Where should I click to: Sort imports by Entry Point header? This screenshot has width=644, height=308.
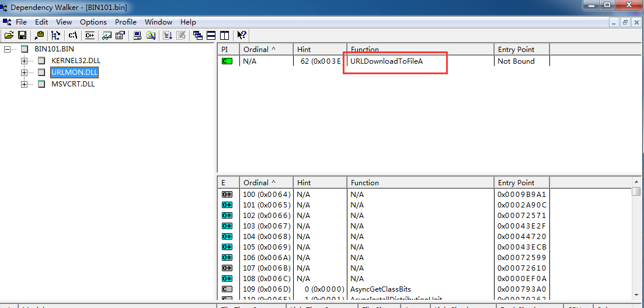coord(521,49)
